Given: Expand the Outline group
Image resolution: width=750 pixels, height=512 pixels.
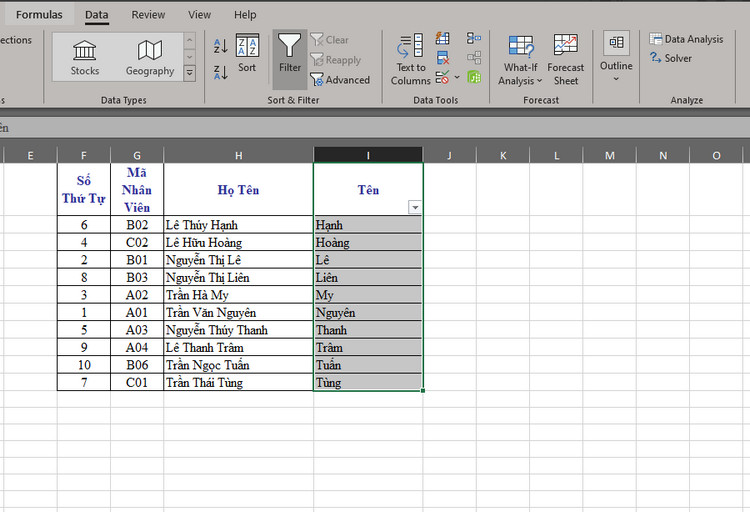Looking at the screenshot, I should click(x=616, y=56).
